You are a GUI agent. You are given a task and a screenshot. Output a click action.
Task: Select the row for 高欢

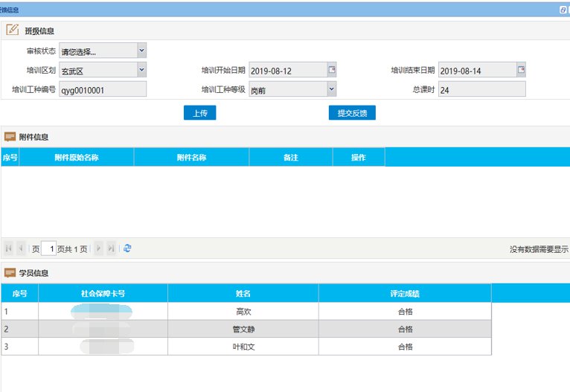[x=243, y=312]
